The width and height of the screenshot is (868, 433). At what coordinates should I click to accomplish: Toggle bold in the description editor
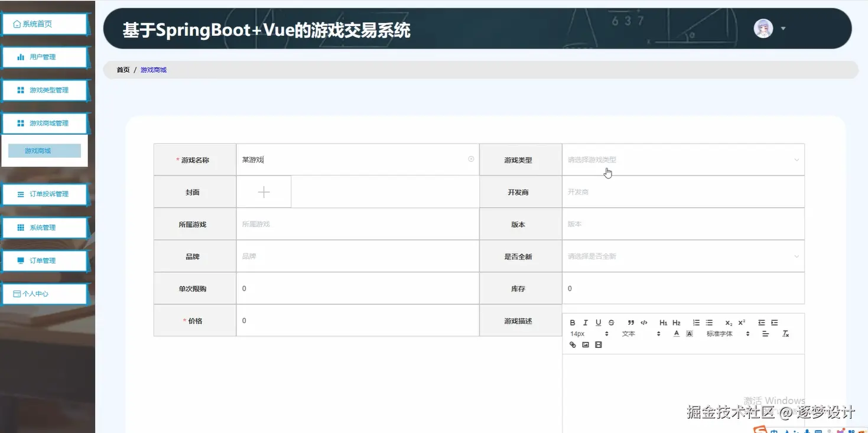573,323
